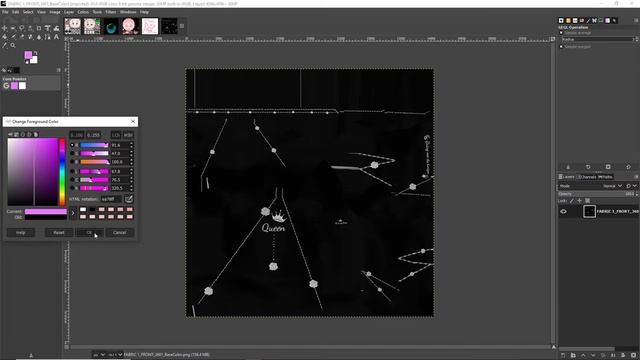Open the Layer menu

[x=69, y=12]
